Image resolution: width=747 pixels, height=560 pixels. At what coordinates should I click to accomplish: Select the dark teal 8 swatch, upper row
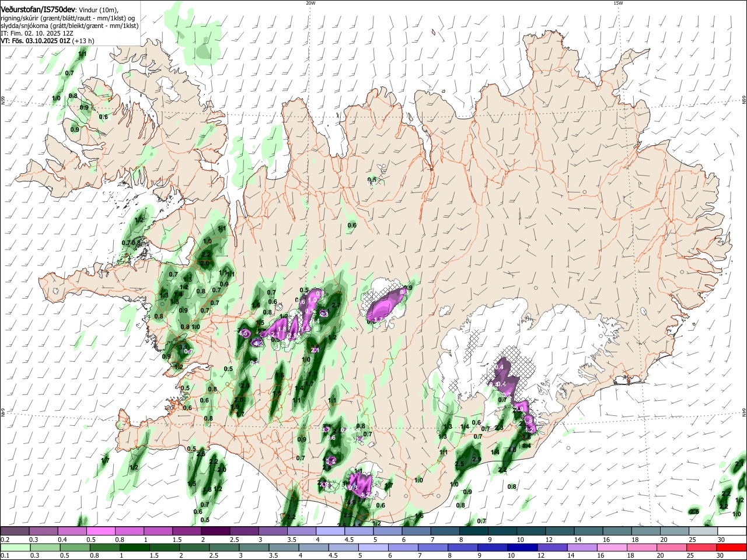click(473, 531)
